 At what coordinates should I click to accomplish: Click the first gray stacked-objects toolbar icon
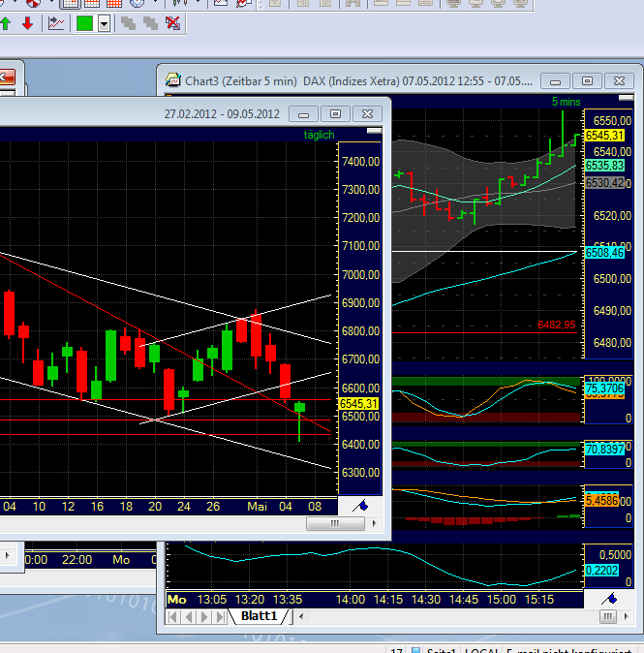tap(128, 24)
